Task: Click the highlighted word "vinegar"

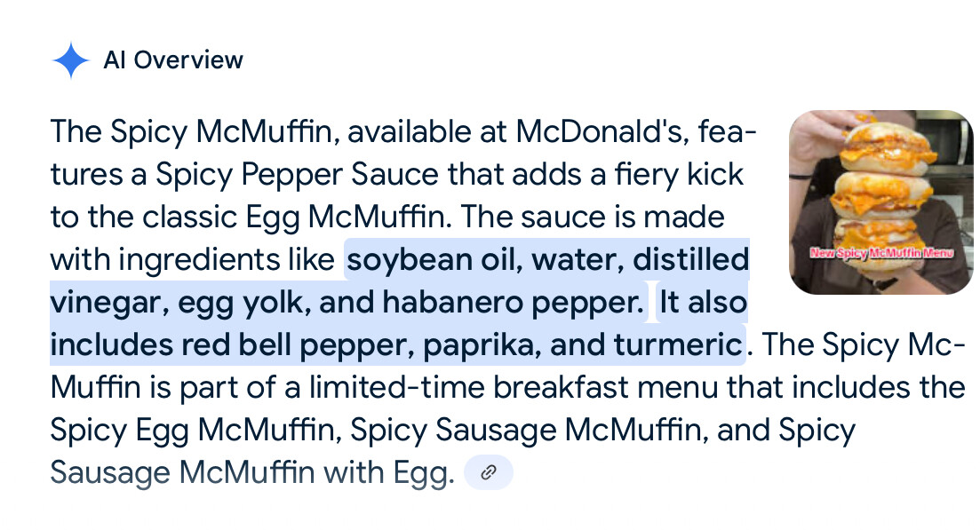Action: pyautogui.click(x=106, y=303)
